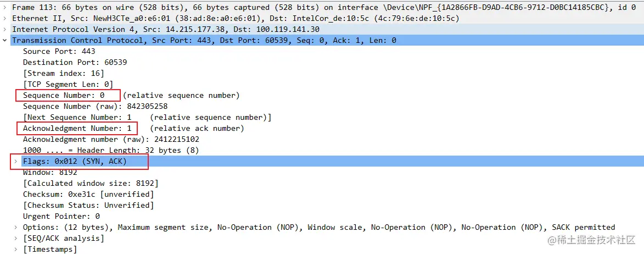Expand the [SEQ/ACK analysis] arrow
The image size is (644, 254).
pos(15,239)
